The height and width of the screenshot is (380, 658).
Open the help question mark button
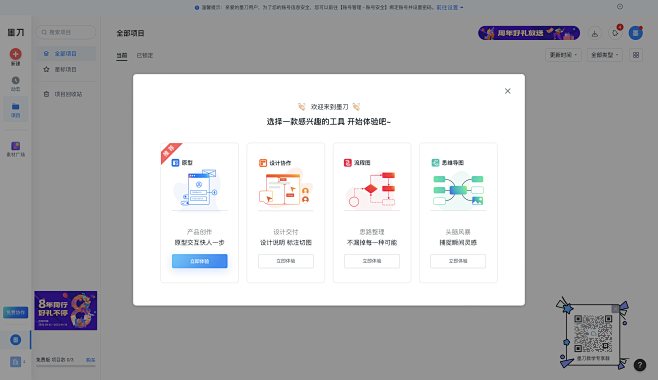[x=640, y=365]
